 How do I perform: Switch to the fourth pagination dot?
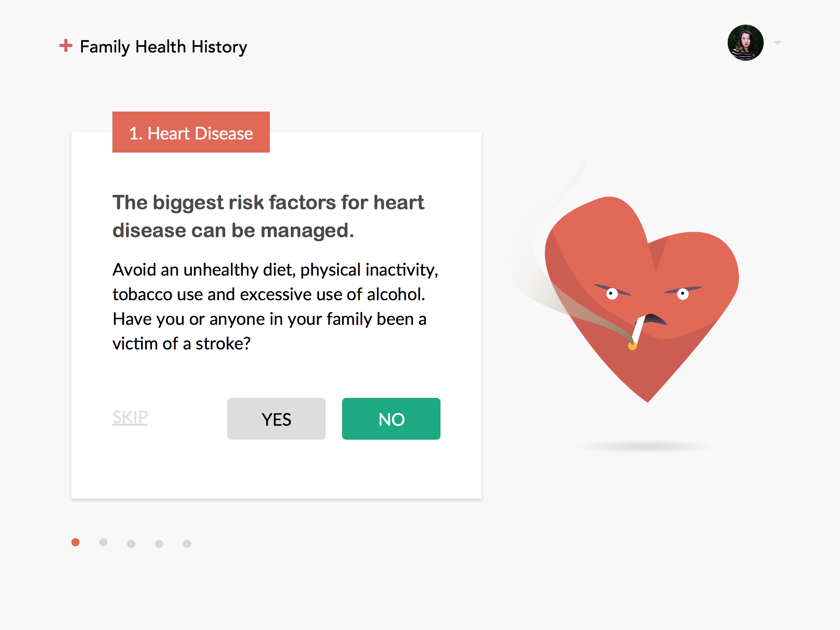[x=159, y=544]
